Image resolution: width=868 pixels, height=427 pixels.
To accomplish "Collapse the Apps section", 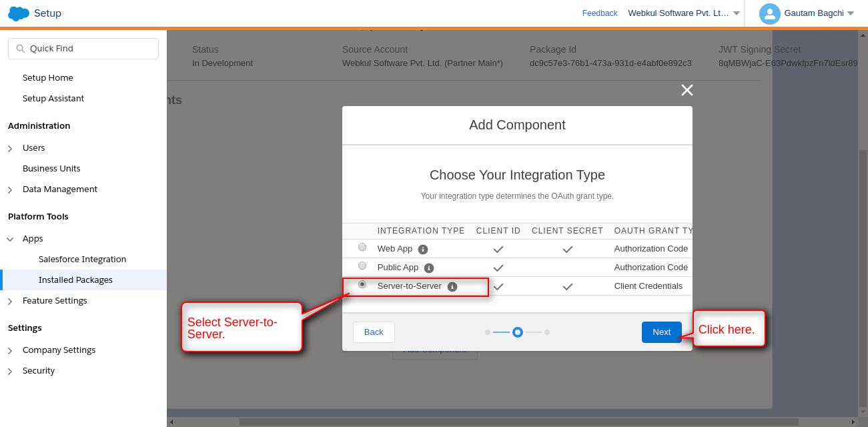I will (x=10, y=239).
